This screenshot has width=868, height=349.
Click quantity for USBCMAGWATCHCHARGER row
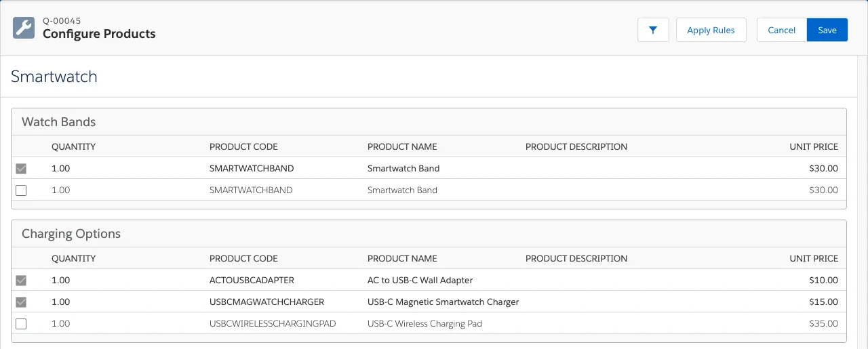(x=60, y=302)
